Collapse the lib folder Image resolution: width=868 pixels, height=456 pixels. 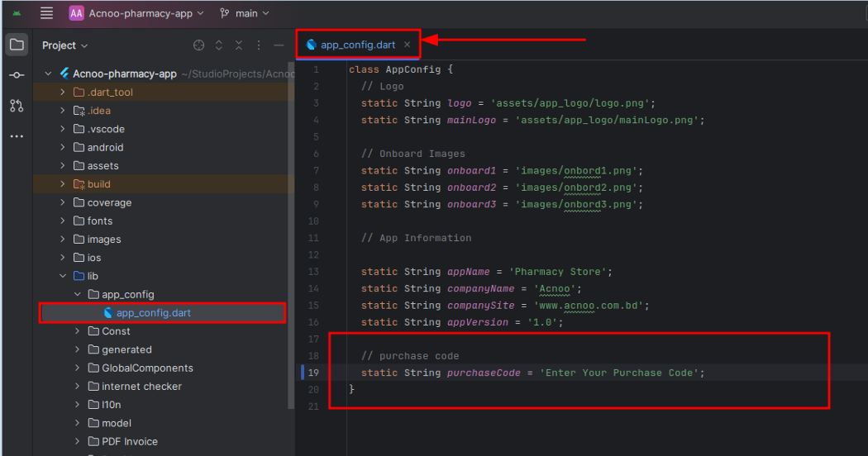[x=63, y=276]
